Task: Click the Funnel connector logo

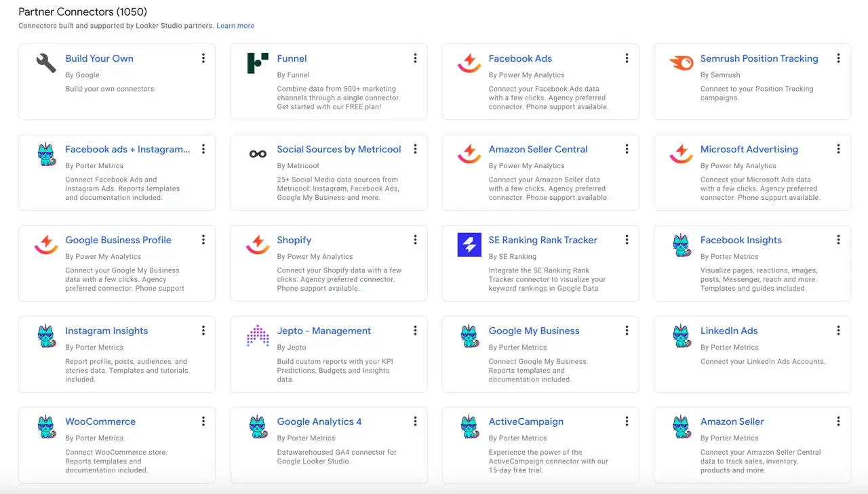Action: pos(258,63)
